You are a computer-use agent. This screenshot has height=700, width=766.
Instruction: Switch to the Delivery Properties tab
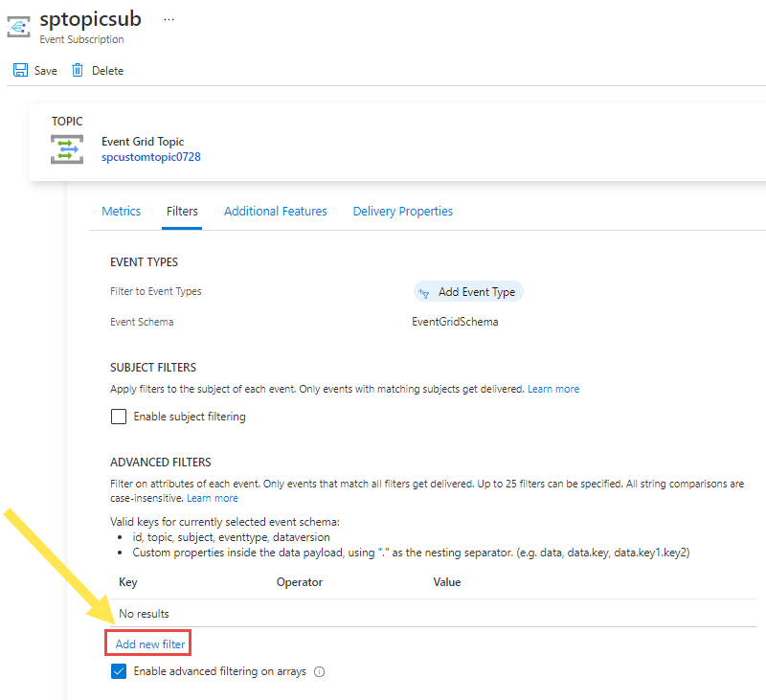(402, 211)
